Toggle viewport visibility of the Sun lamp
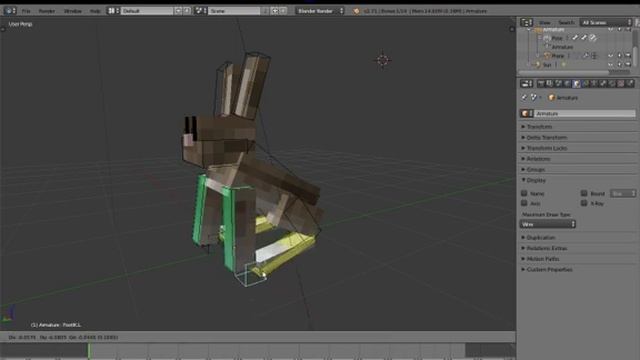Viewport: 640px width, 360px height. tap(611, 64)
